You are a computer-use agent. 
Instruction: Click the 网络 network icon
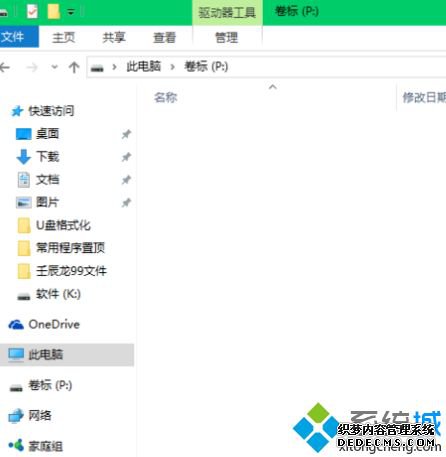click(16, 416)
